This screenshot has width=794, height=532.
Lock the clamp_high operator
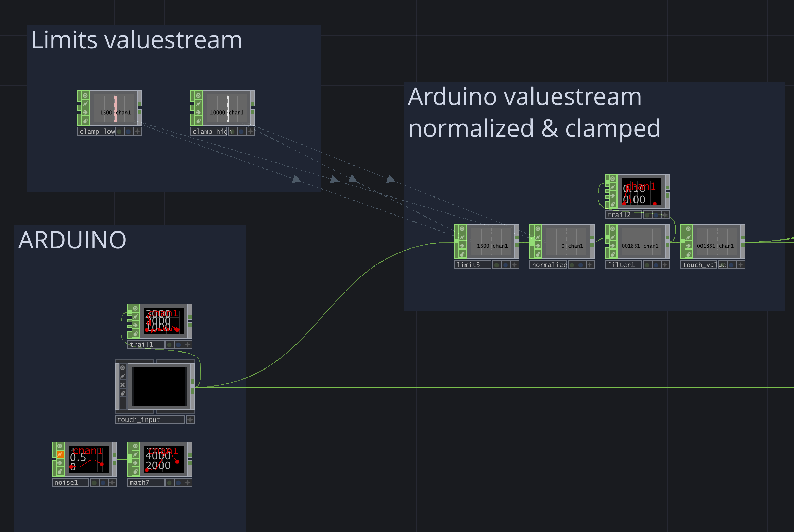198,121
